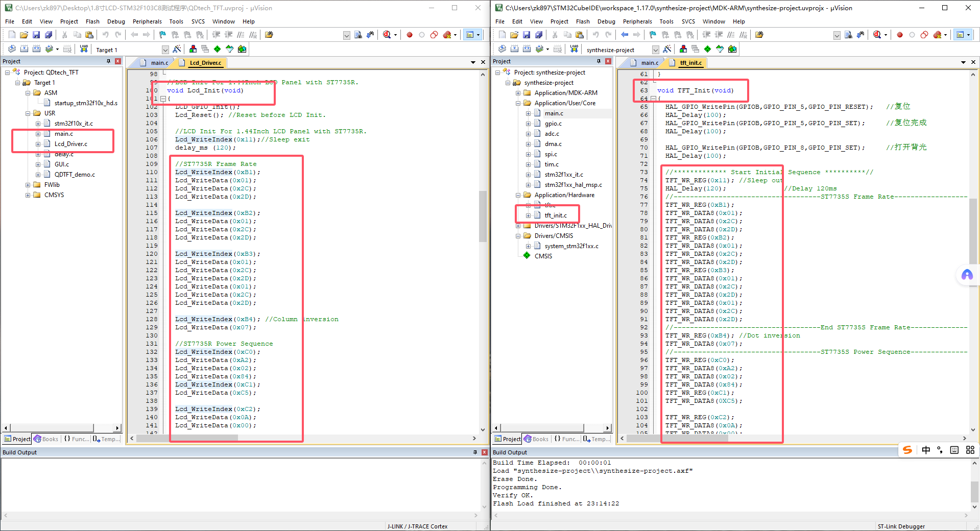Open Manage Project Items in QDtech_TFT toolbar
980x531 pixels.
[193, 49]
